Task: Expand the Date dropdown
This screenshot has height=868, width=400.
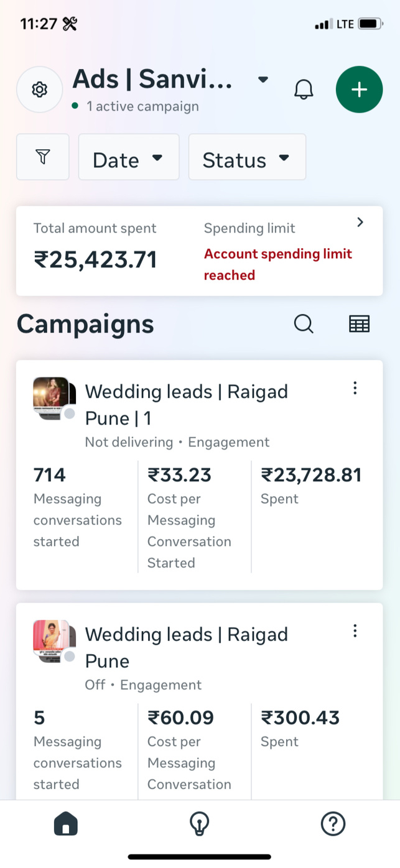Action: tap(128, 158)
